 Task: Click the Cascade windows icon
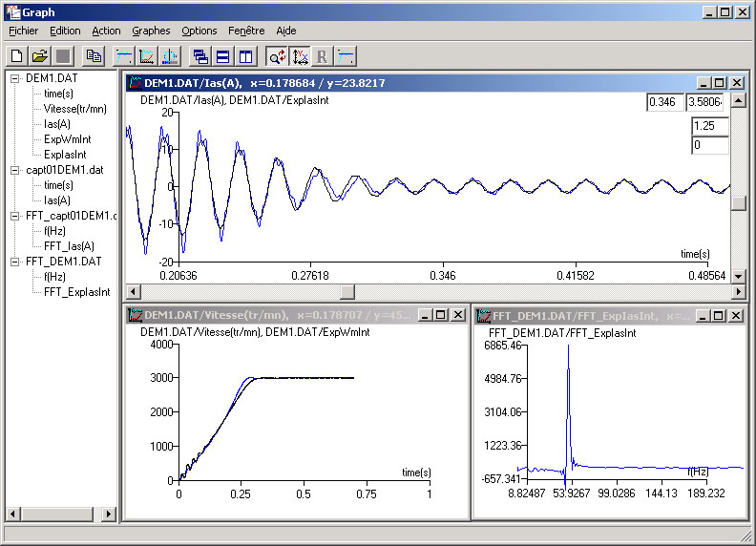click(x=199, y=56)
